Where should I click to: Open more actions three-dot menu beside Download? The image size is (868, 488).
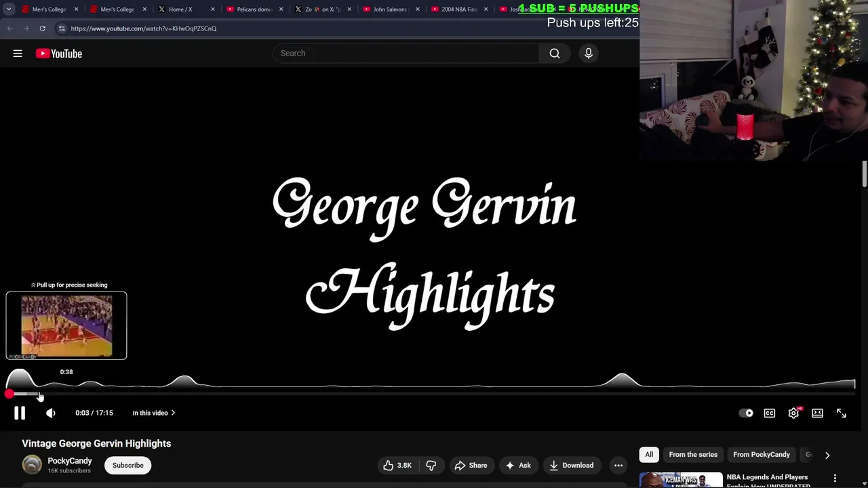[618, 465]
